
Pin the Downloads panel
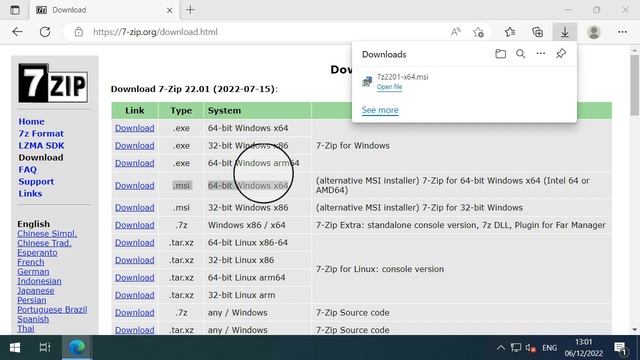tap(561, 53)
